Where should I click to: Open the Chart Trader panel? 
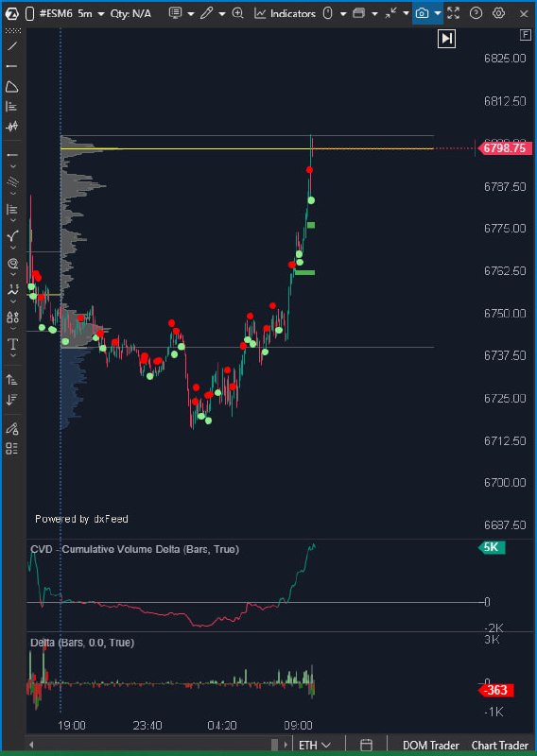click(x=499, y=746)
